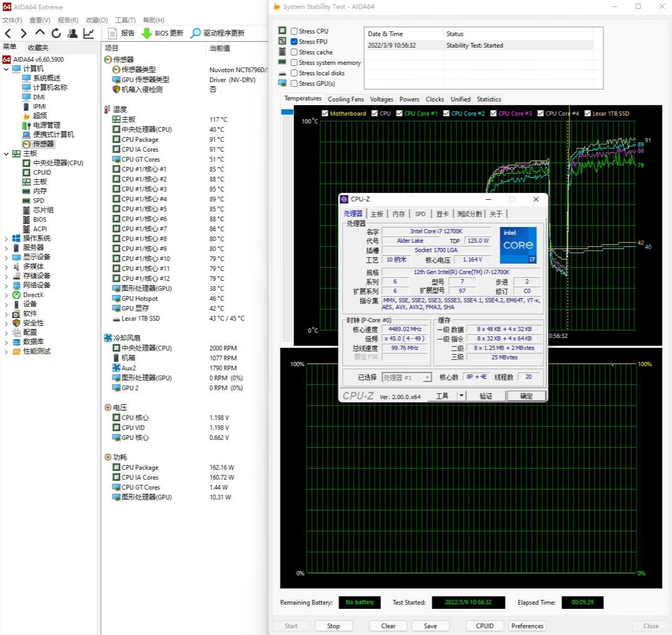The width and height of the screenshot is (672, 635).
Task: Switch to CPU-Z 内存 tab
Action: click(x=398, y=214)
